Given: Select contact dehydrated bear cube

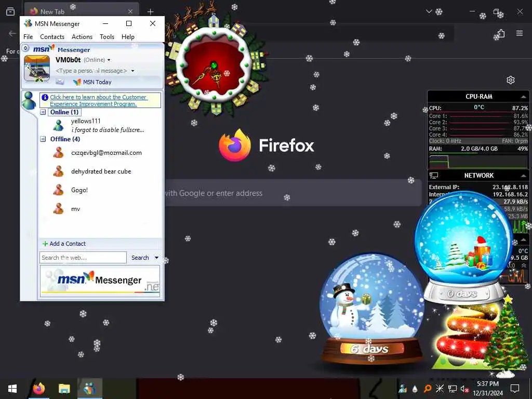Looking at the screenshot, I should point(101,171).
